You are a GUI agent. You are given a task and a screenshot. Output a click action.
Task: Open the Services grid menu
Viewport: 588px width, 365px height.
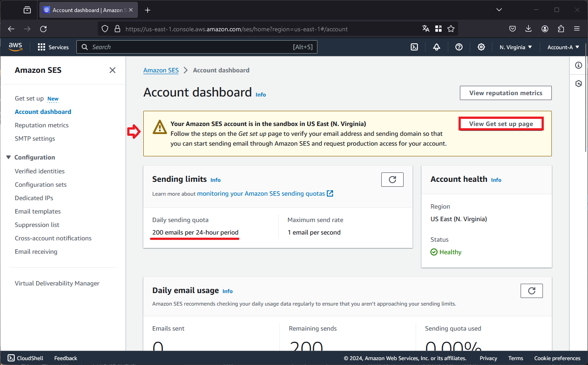coord(53,47)
